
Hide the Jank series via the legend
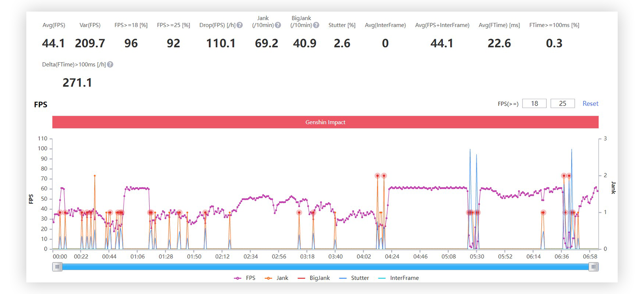[276, 278]
